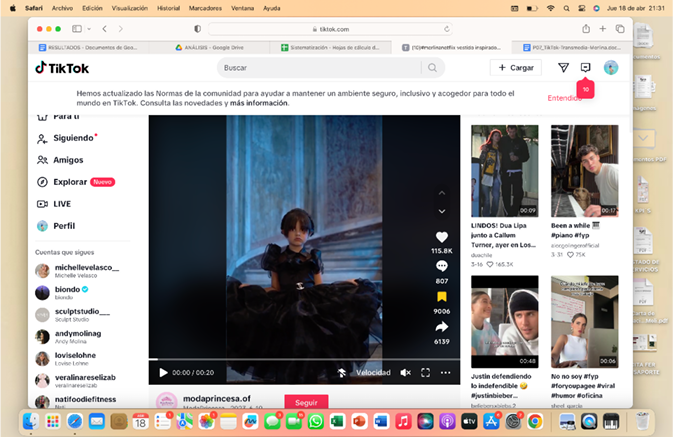This screenshot has width=673, height=437.
Task: Open the inbox messages icon
Action: [x=586, y=68]
